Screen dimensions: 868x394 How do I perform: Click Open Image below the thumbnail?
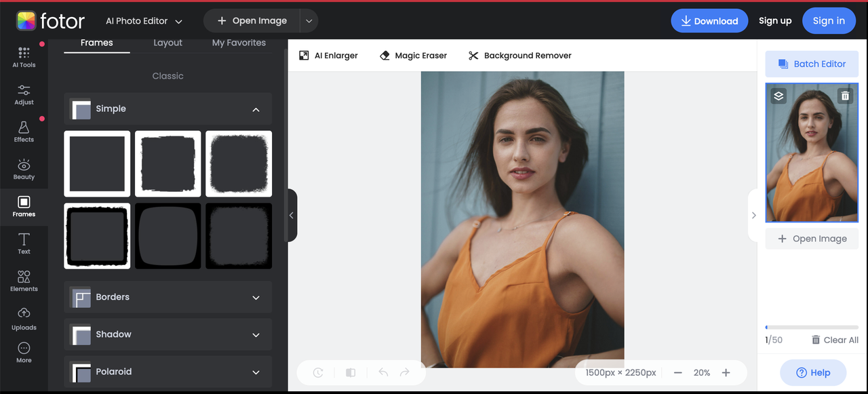(812, 239)
